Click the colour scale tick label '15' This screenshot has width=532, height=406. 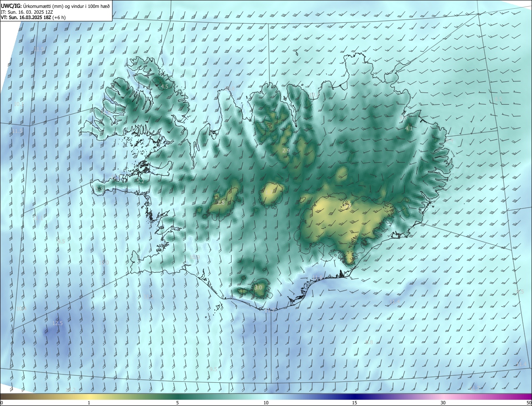355,403
